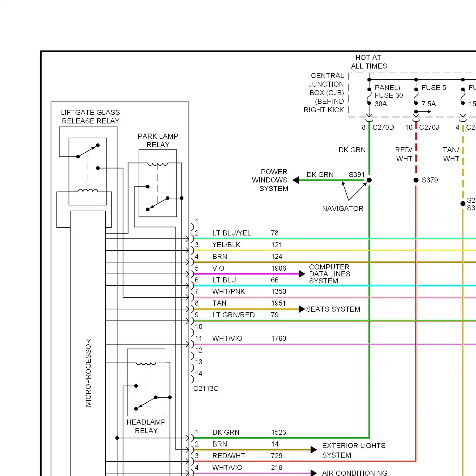Click the DK GRN 1523 wire label
The height and width of the screenshot is (476, 476).
click(x=226, y=433)
